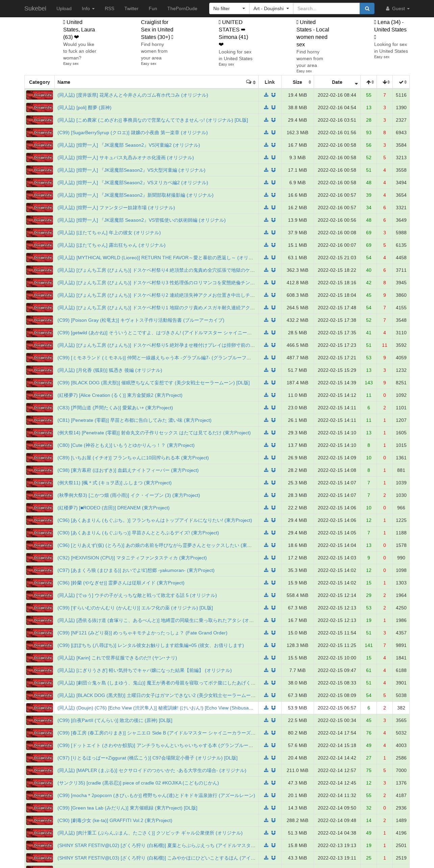Sort the table by the Size column
The height and width of the screenshot is (868, 434).
click(x=297, y=82)
